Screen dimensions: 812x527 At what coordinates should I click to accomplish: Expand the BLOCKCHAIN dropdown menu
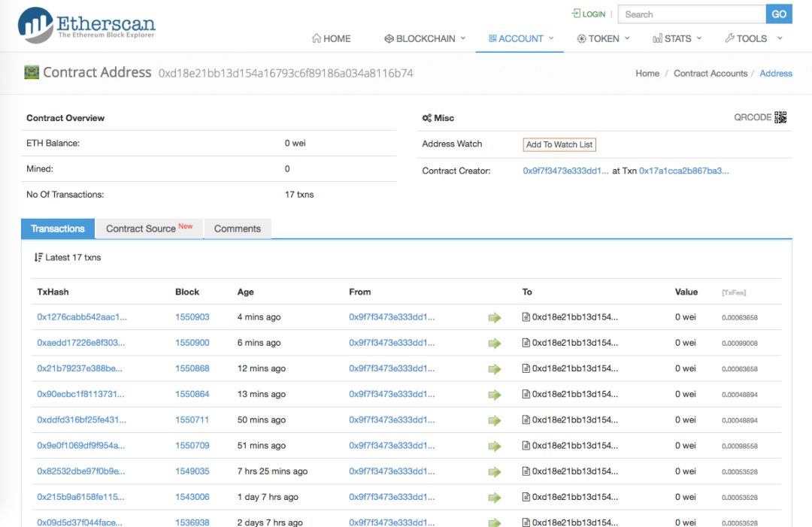pyautogui.click(x=425, y=39)
